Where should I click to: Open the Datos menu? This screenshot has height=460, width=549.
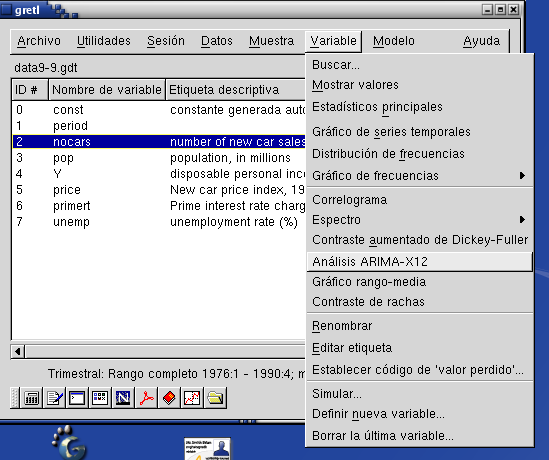[x=217, y=41]
